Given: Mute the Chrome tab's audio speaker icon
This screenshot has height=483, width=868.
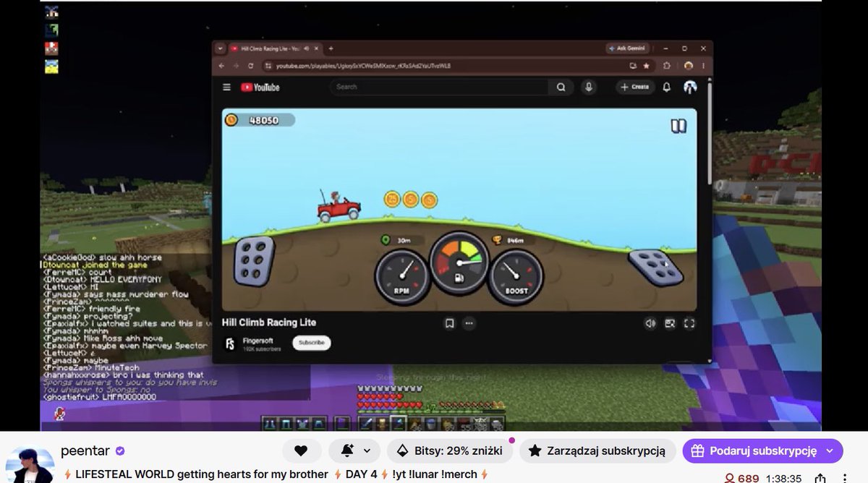Looking at the screenshot, I should coord(307,48).
